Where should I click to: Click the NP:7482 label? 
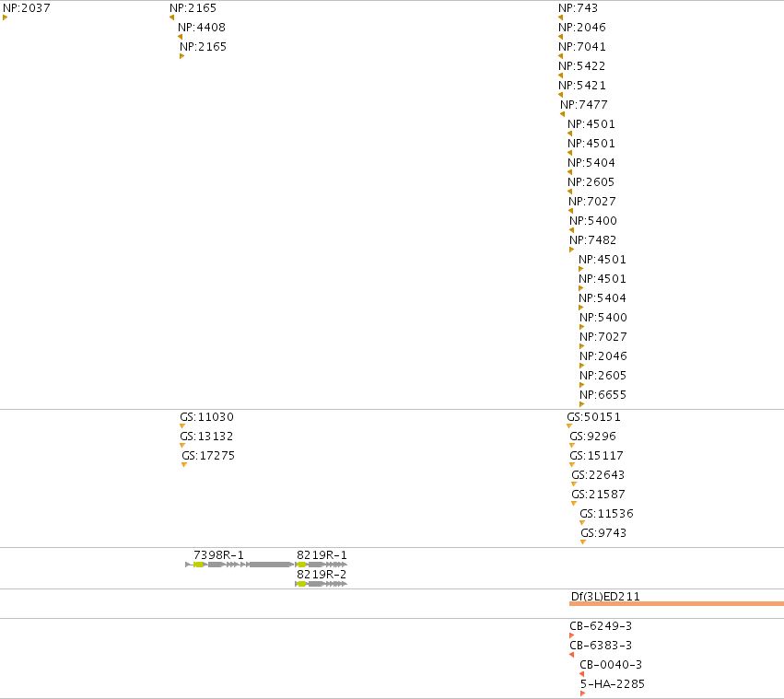[593, 240]
